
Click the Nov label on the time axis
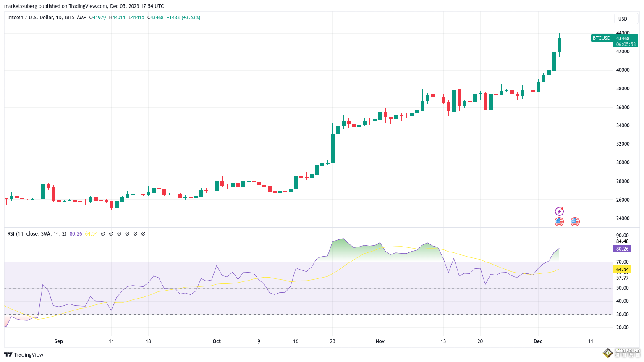pyautogui.click(x=380, y=341)
